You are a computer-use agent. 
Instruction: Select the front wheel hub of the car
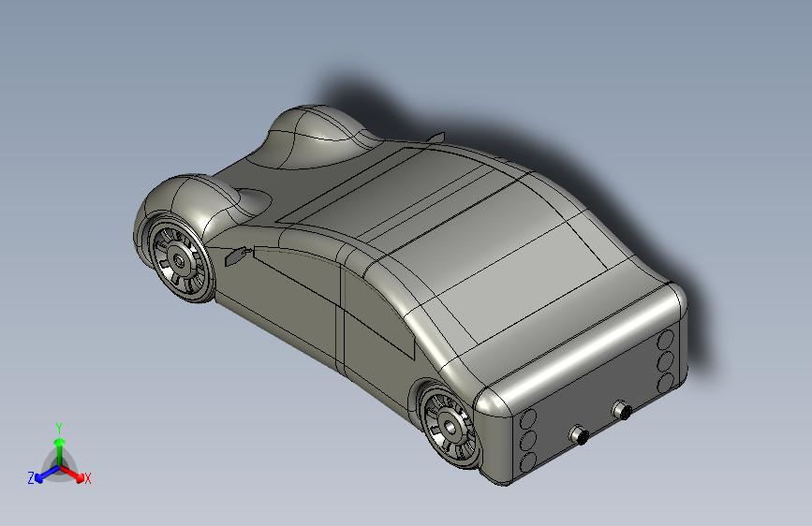180,261
